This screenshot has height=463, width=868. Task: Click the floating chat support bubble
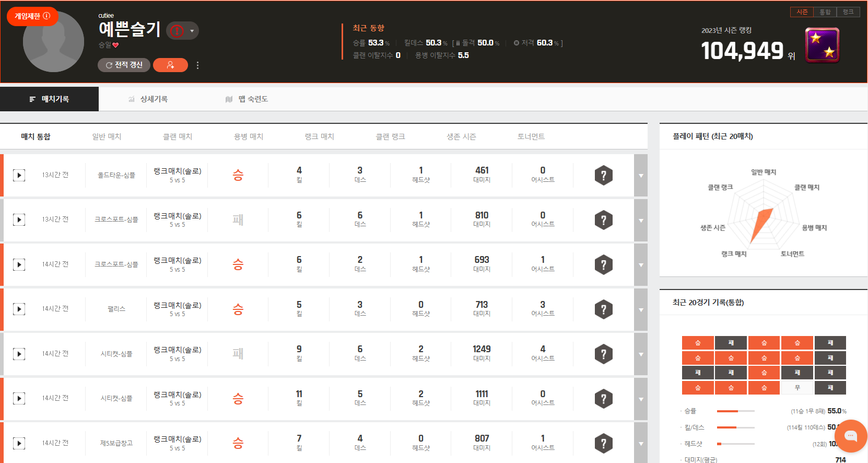(x=851, y=435)
